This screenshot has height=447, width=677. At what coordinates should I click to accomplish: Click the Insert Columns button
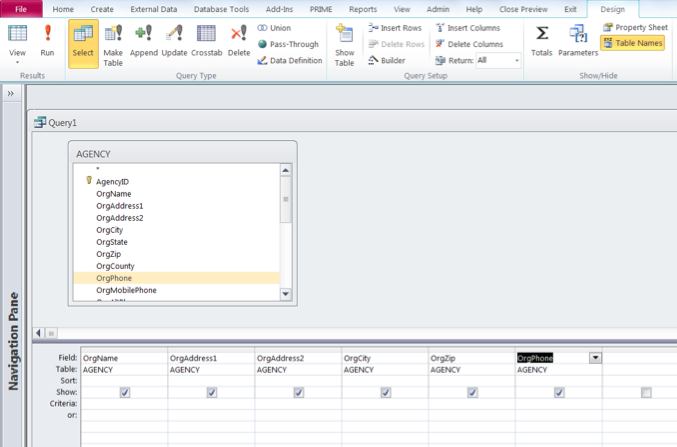point(469,28)
